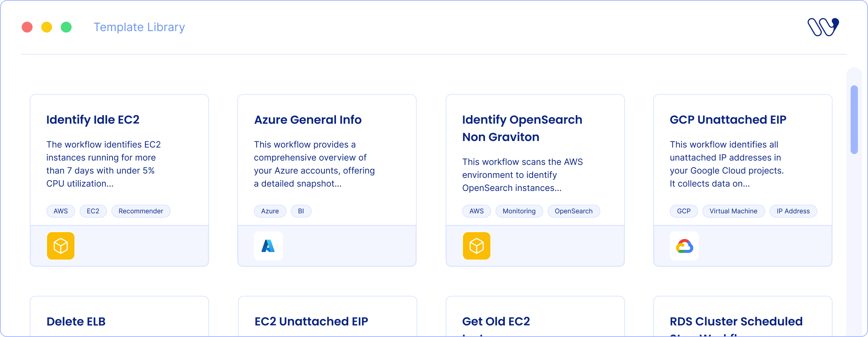Image resolution: width=868 pixels, height=337 pixels.
Task: Open the Identify Idle EC2 template title
Action: (93, 120)
